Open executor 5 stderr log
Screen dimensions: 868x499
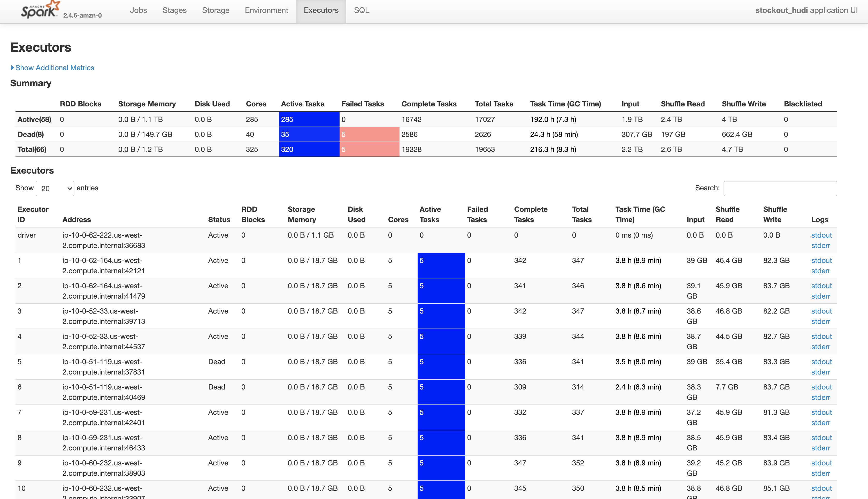point(820,372)
